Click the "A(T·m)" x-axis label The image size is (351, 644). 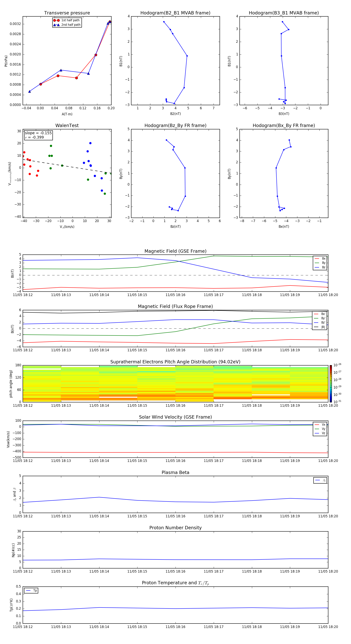67,114
